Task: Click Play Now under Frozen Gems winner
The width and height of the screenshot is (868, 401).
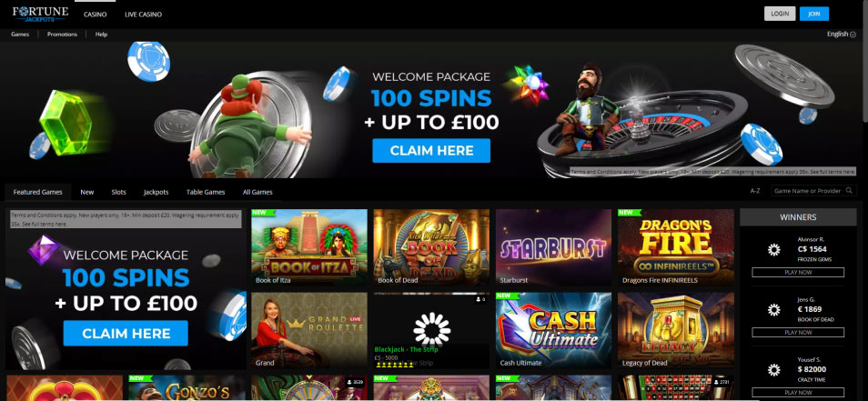Action: click(x=798, y=272)
